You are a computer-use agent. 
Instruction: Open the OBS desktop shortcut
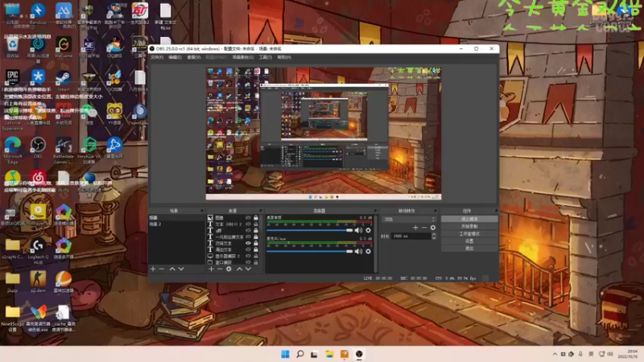[x=38, y=148]
